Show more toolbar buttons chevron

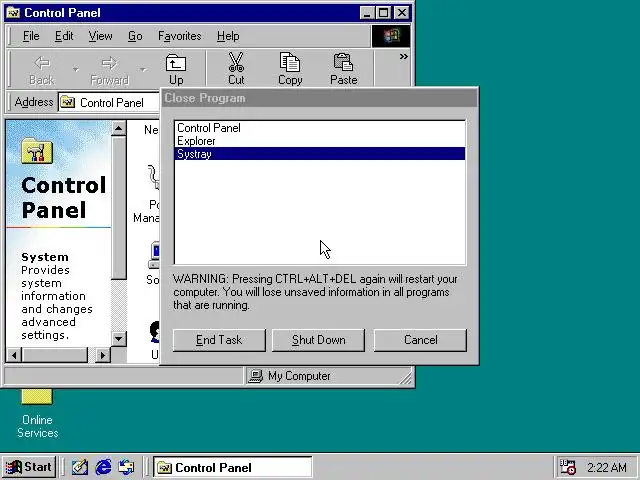[403, 56]
